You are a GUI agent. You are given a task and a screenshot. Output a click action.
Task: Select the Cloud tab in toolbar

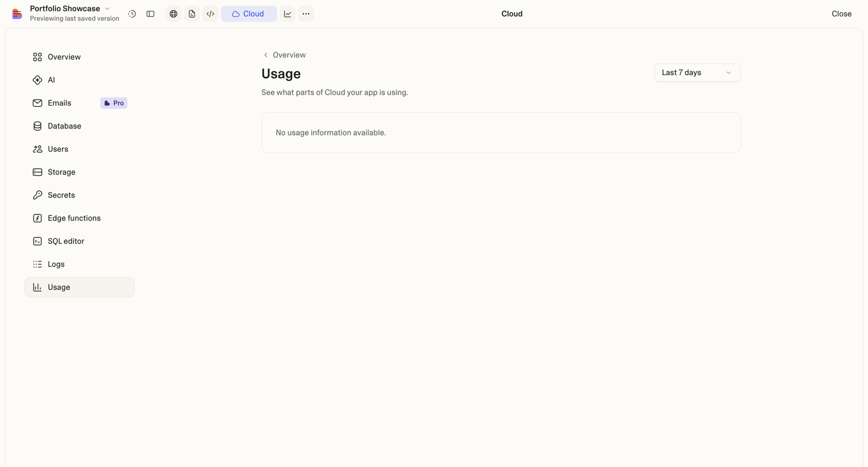tap(249, 14)
